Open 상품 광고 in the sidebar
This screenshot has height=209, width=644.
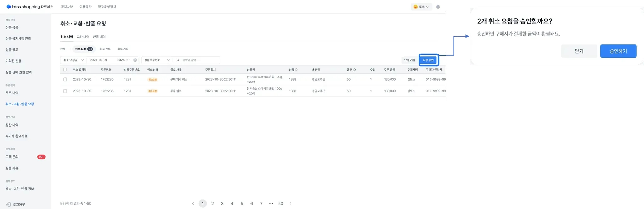click(12, 50)
